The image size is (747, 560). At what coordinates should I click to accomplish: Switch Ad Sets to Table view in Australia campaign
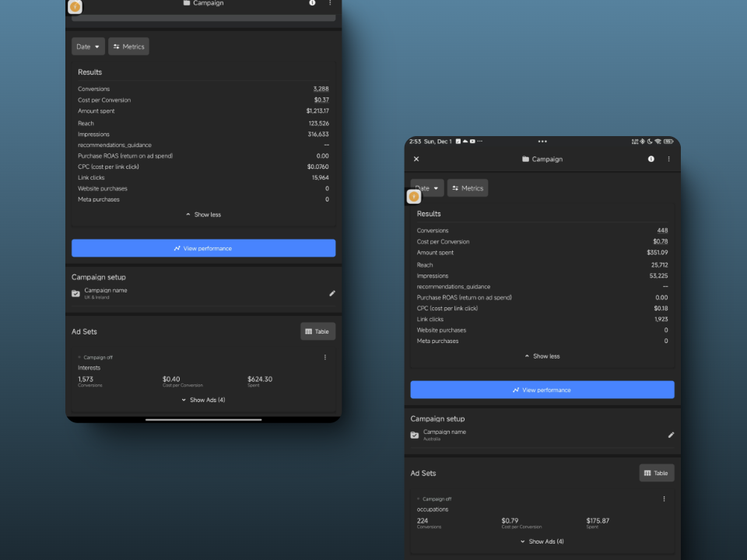click(656, 473)
